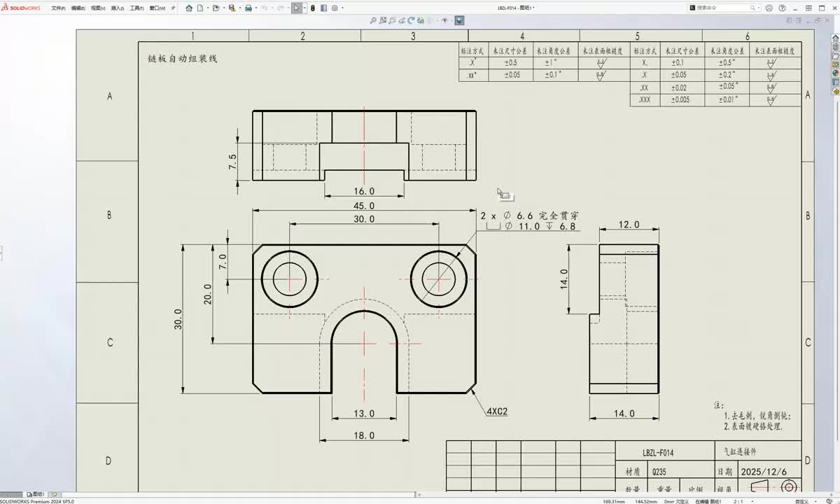Expand the Hide/Show Items dropdown arrow

pyautogui.click(x=451, y=20)
